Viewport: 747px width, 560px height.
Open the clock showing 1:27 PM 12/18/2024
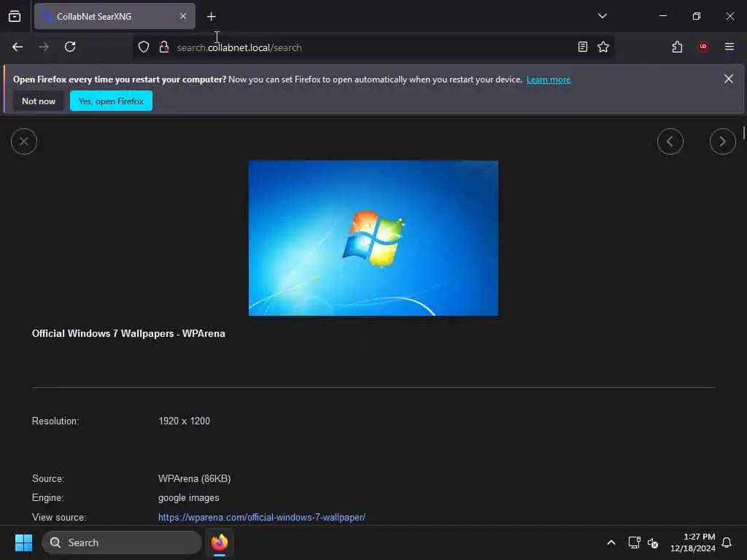pyautogui.click(x=693, y=542)
